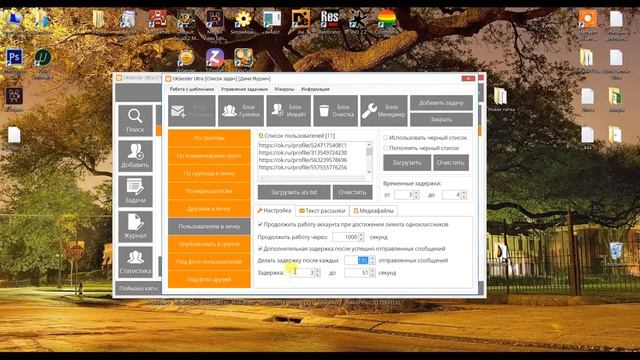Open the Работа с шаблонами menu

pyautogui.click(x=191, y=89)
